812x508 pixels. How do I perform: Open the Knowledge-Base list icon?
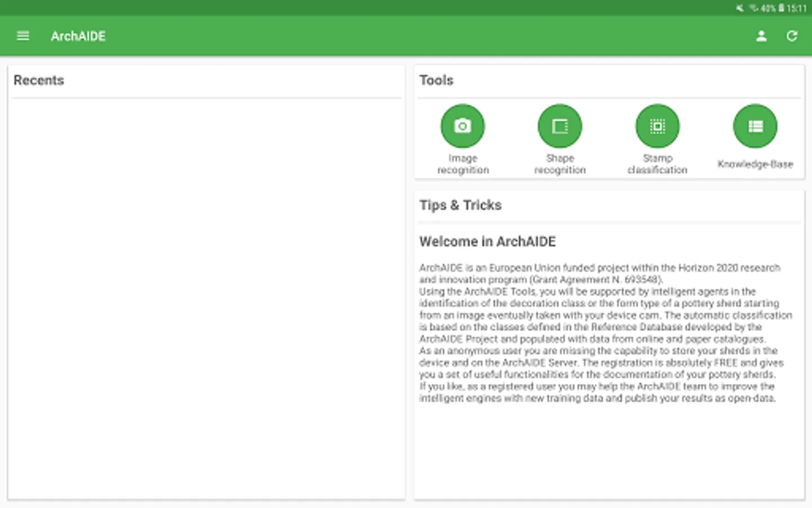[755, 126]
